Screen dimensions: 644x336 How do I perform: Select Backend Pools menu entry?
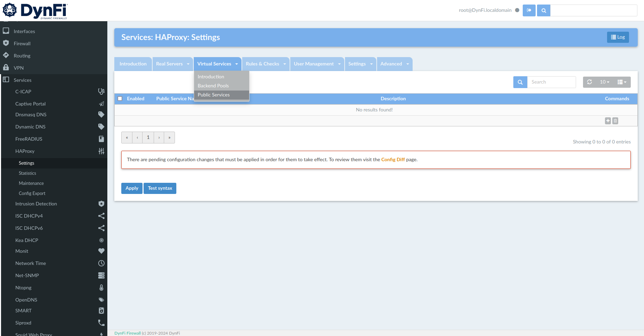(x=222, y=86)
